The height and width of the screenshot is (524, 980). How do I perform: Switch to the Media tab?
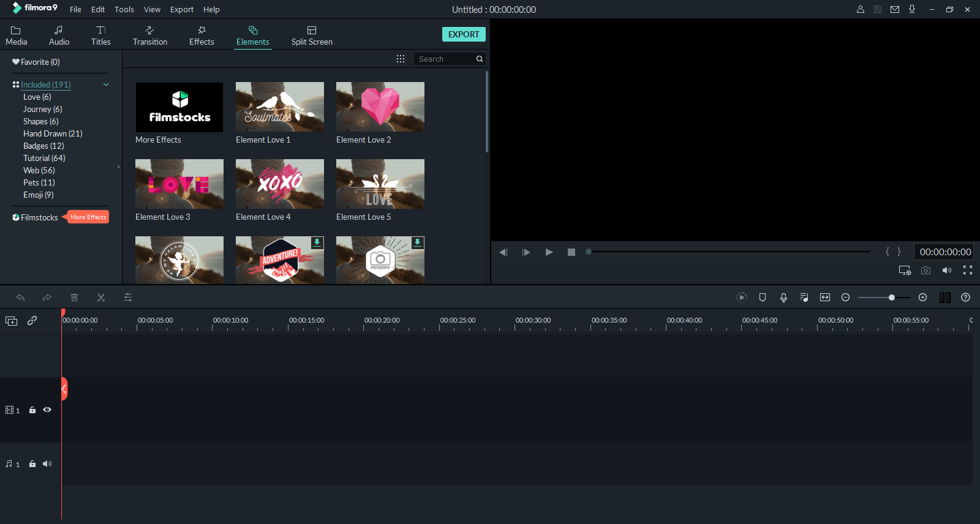(17, 36)
